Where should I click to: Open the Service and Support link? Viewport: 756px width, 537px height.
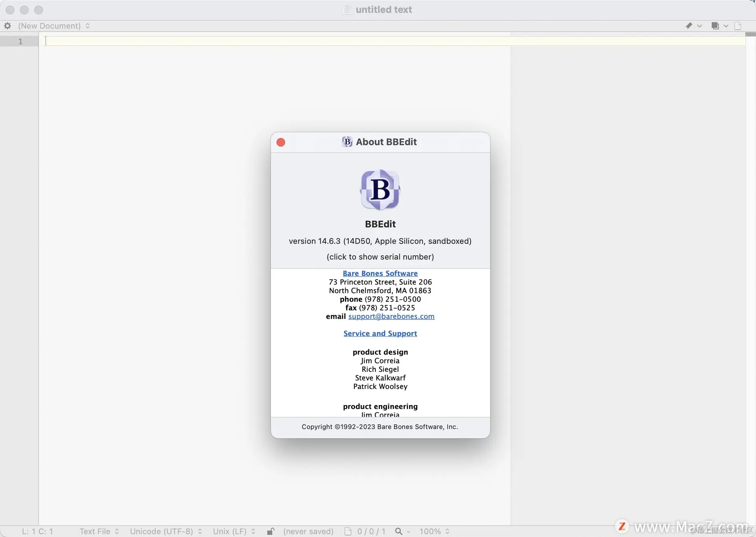pos(380,333)
